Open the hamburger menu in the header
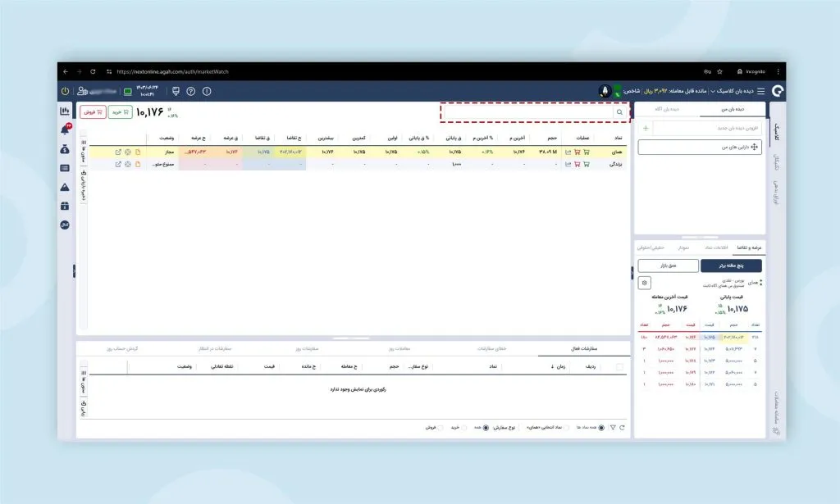Viewport: 840px width, 504px height. click(760, 91)
